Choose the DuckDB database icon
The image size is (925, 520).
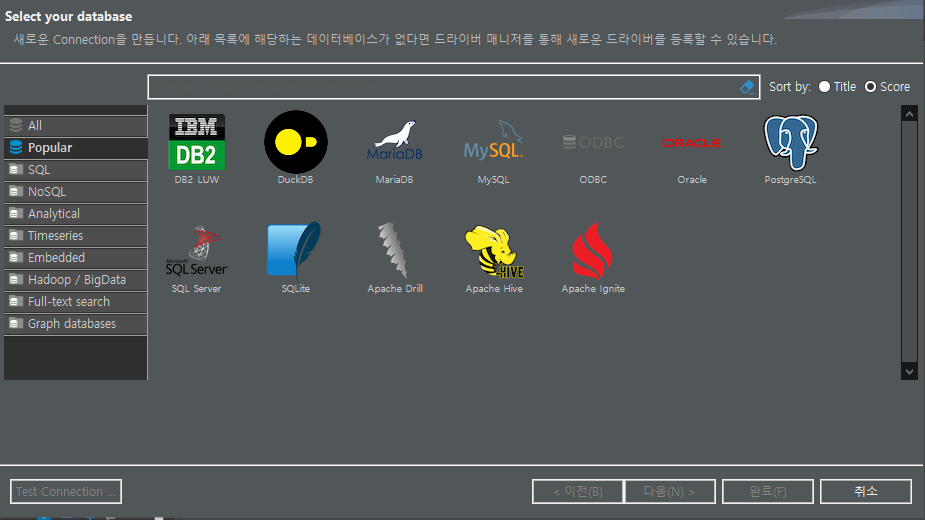tap(296, 142)
